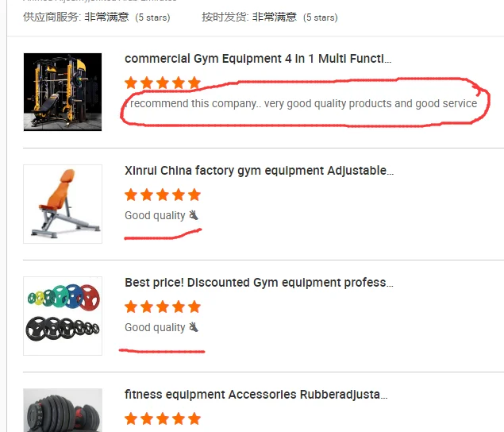Select the 'recommend this company' review text

click(x=301, y=103)
